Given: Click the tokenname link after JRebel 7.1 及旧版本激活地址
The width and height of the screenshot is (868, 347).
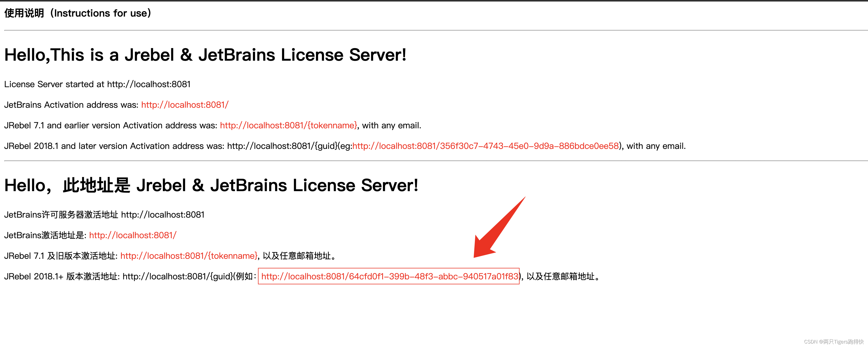Looking at the screenshot, I should pos(189,256).
